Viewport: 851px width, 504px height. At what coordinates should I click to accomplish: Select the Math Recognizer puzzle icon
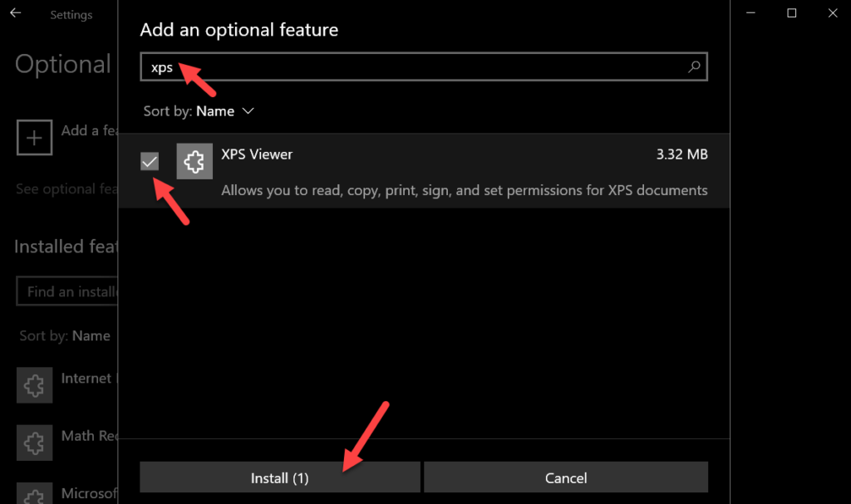(x=34, y=443)
